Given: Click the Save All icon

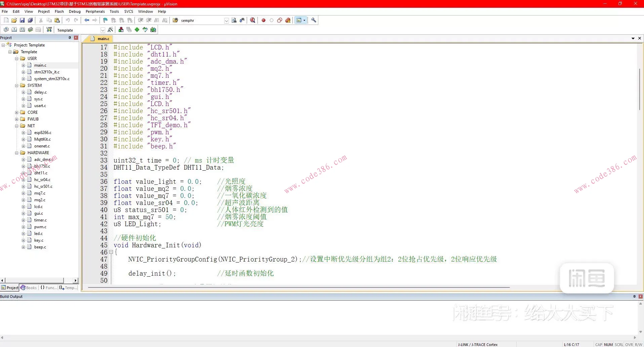Looking at the screenshot, I should (30, 20).
